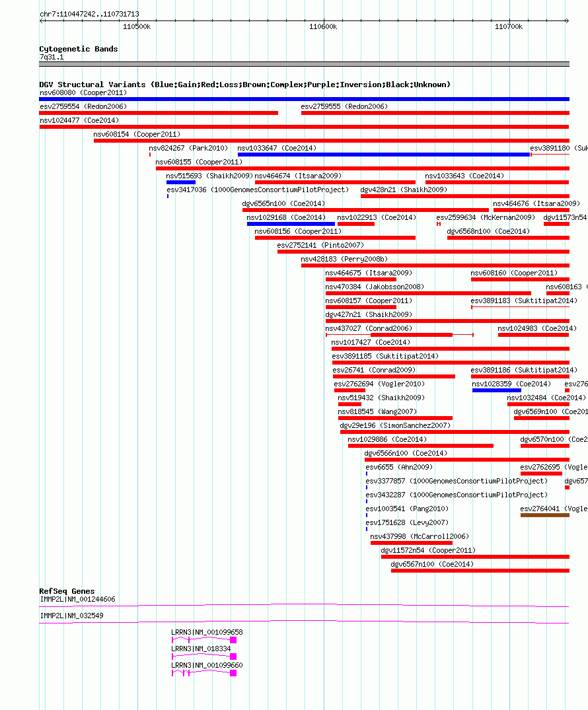Click nsv515693 (Shaikh2009) label
The width and height of the screenshot is (588, 710).
tap(209, 176)
